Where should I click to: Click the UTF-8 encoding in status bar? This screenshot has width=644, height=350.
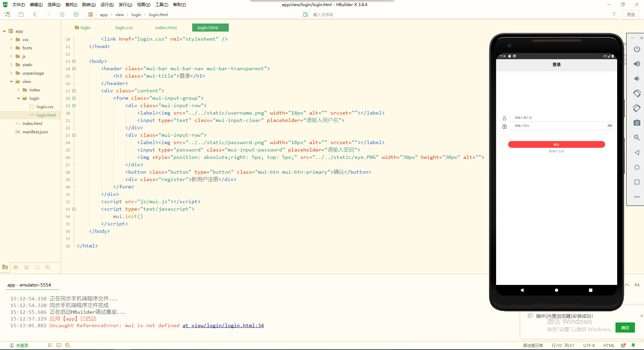pyautogui.click(x=589, y=345)
